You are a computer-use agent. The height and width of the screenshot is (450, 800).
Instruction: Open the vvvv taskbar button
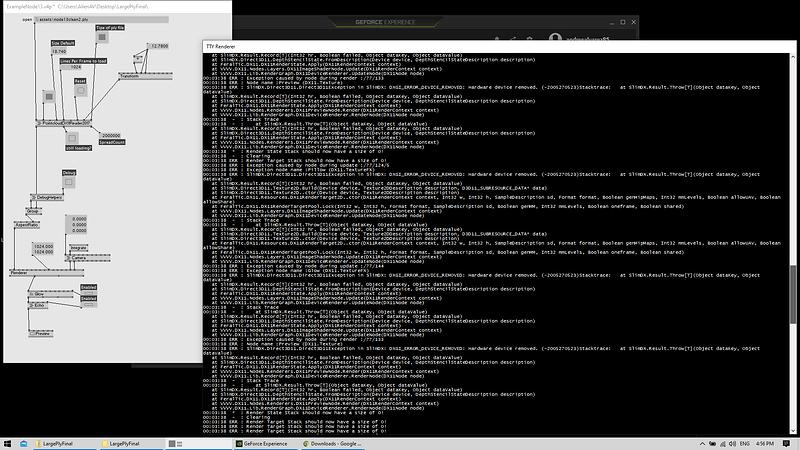coord(199,444)
